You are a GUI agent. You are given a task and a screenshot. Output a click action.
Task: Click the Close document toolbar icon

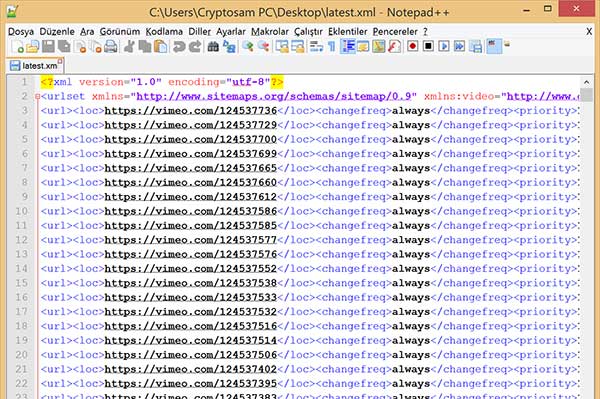pyautogui.click(x=80, y=46)
